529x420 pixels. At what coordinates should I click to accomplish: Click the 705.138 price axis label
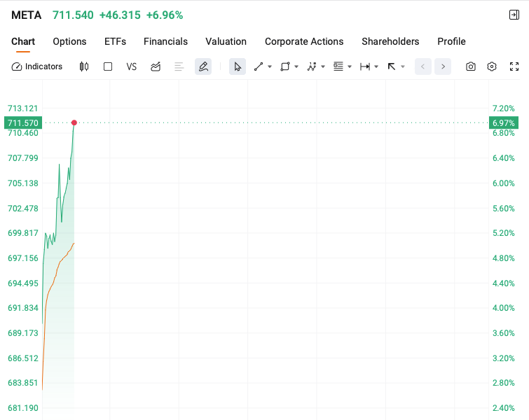click(x=23, y=183)
